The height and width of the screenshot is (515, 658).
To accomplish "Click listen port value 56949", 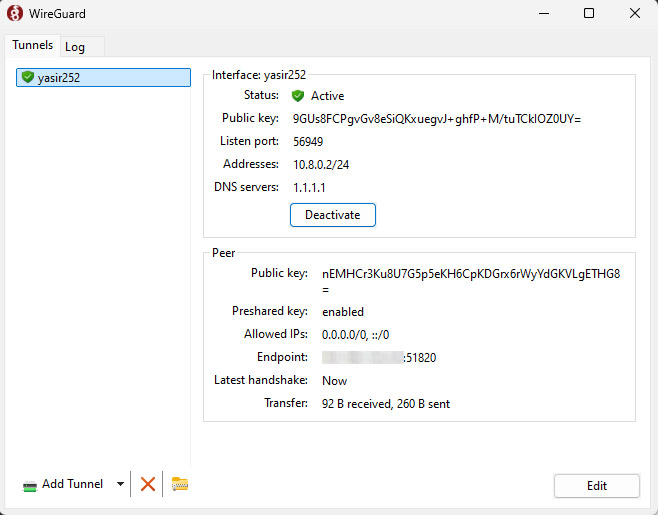I will coord(308,142).
